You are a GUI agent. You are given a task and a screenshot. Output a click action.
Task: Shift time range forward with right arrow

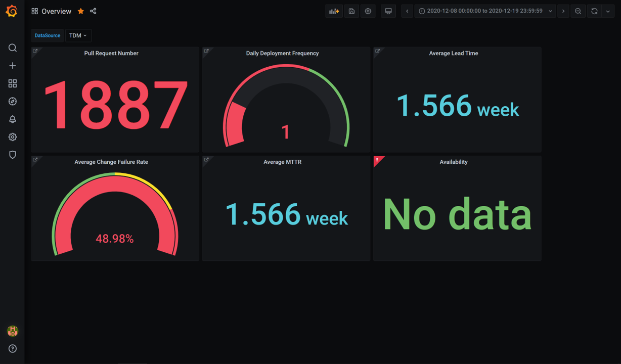point(563,11)
